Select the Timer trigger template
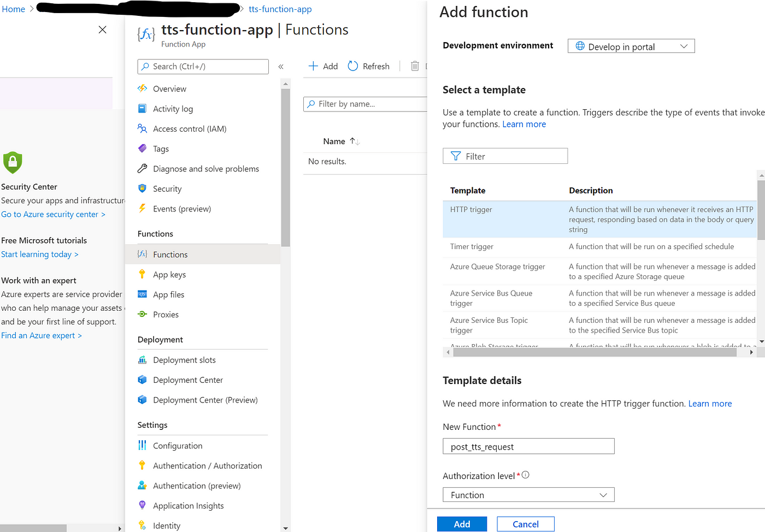765x532 pixels. coord(599,247)
